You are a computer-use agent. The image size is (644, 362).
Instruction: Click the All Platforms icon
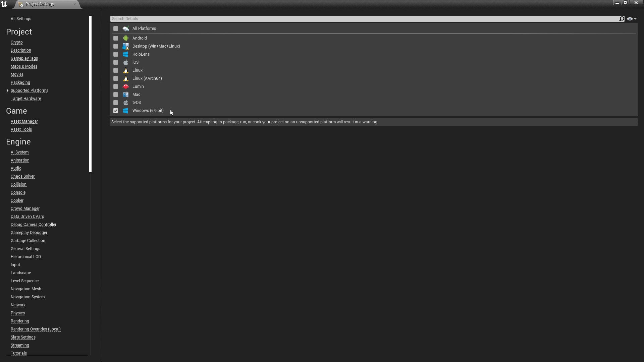(126, 28)
